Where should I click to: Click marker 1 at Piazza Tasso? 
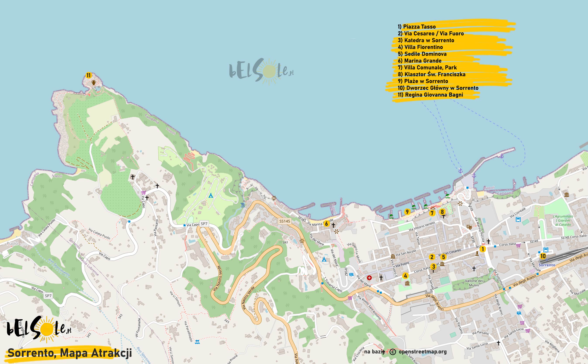pos(483,249)
